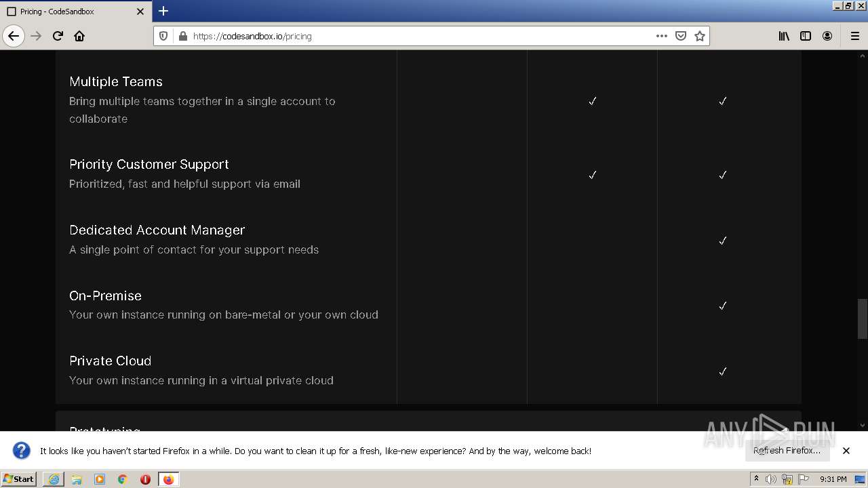Screen dimensions: 868x488
Task: Click Multiple Teams checkmark in last column
Action: [x=723, y=101]
